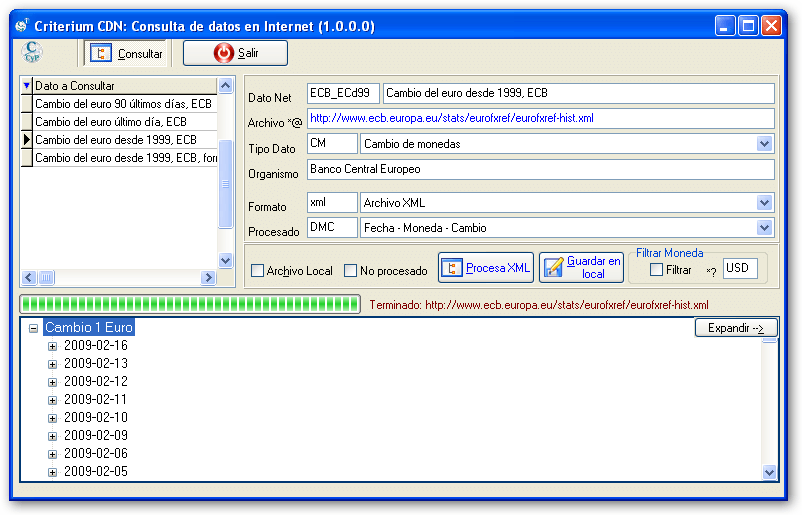This screenshot has width=802, height=515.
Task: Click the Organismo field Banco Central Europeo
Action: click(541, 169)
